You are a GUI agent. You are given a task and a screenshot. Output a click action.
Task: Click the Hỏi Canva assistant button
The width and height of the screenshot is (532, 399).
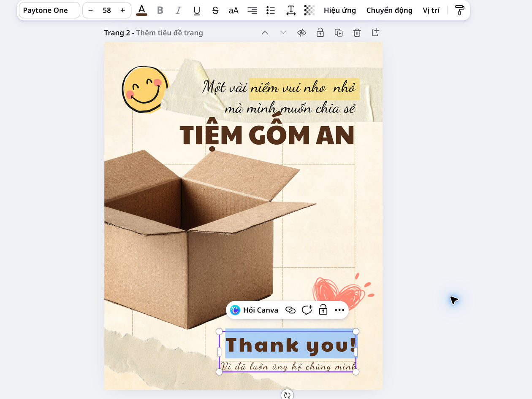coord(254,310)
